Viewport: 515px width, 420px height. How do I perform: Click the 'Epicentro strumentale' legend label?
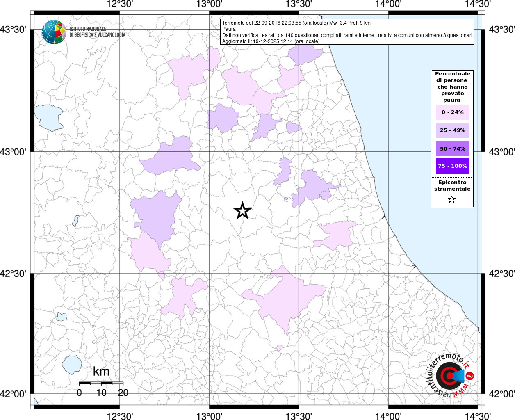point(452,186)
